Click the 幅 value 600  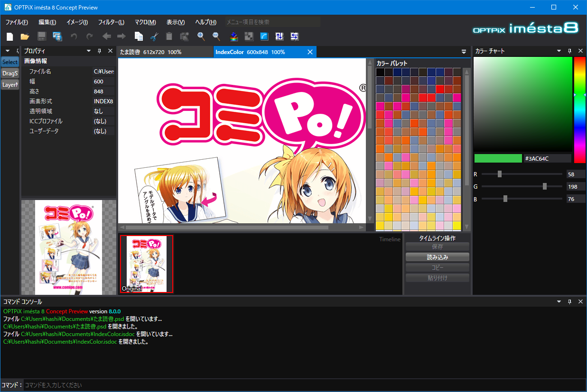[104, 82]
